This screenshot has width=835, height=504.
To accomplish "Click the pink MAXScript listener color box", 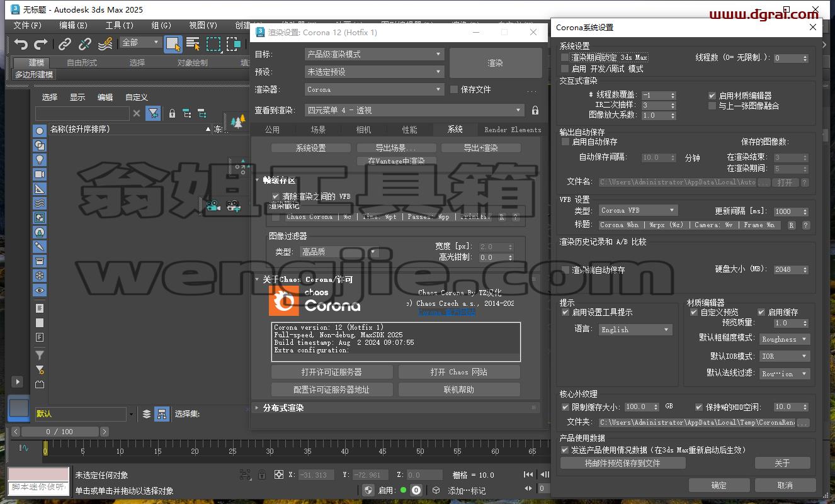I will [38, 474].
